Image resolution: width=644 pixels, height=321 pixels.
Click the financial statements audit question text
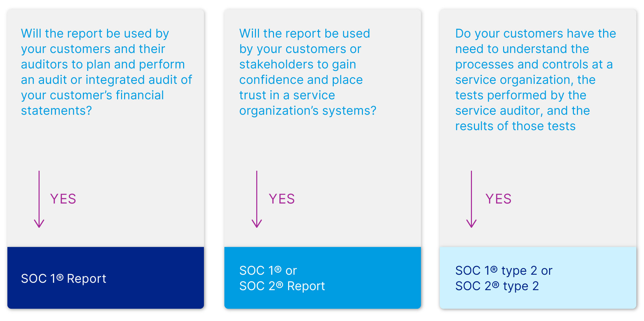106,72
